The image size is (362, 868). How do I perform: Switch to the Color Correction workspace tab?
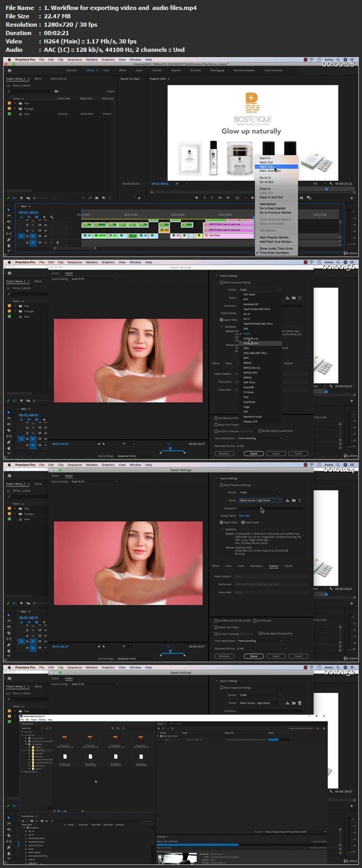point(273,70)
